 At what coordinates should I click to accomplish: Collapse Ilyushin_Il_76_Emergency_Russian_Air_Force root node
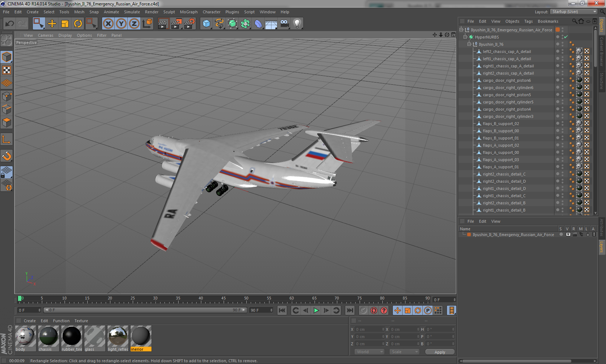pos(461,30)
